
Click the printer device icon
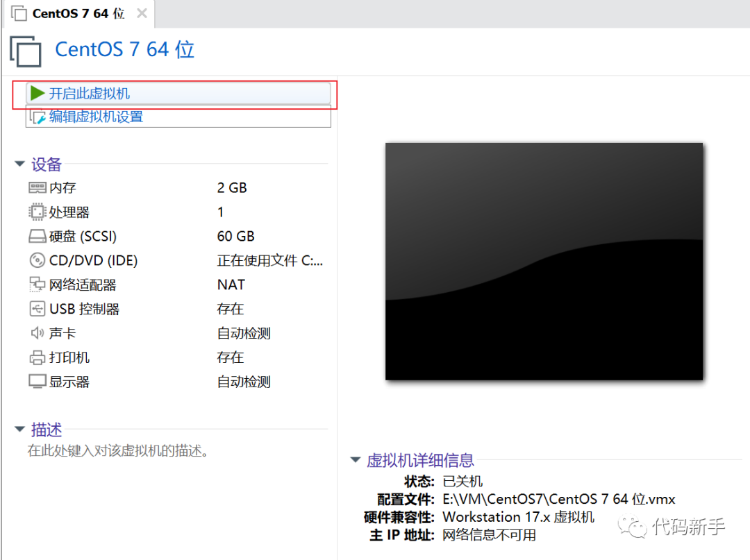[37, 357]
